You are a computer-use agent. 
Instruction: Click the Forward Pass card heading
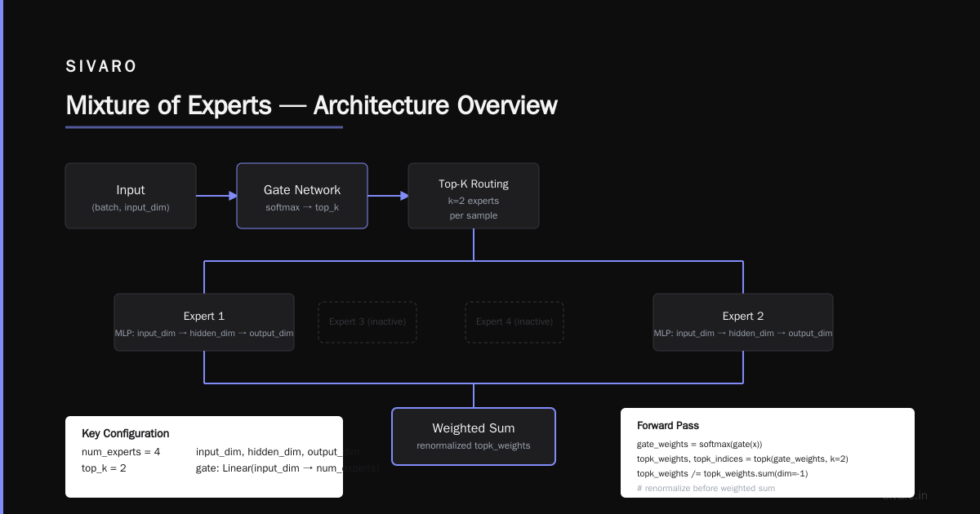pos(668,426)
